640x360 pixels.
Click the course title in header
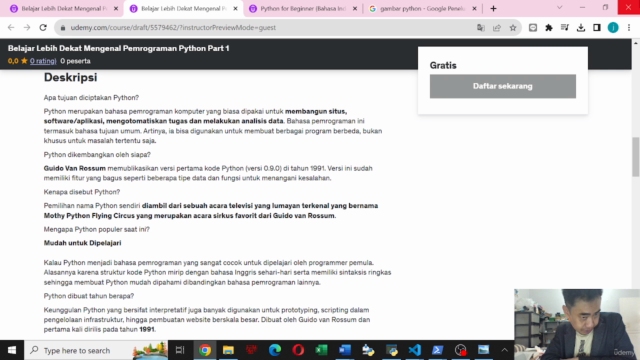[118, 48]
